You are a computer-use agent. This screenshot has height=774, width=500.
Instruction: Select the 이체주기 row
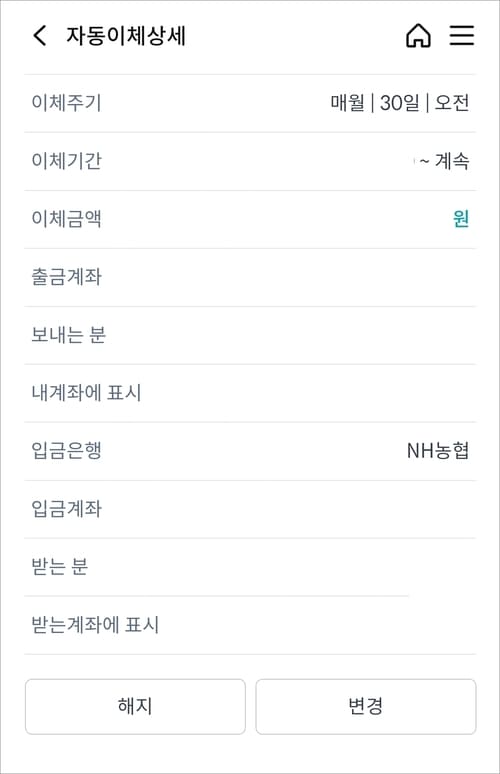click(x=250, y=103)
